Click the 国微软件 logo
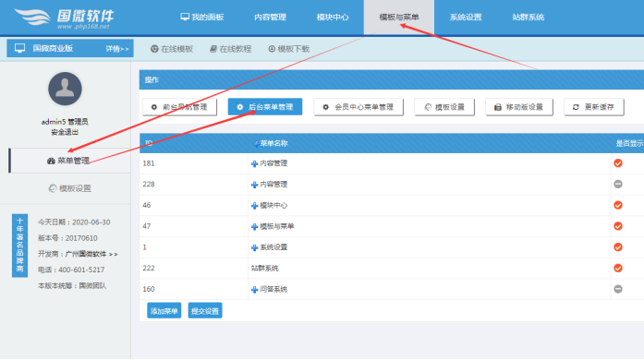Screen dimensions: 644x360 64,18
